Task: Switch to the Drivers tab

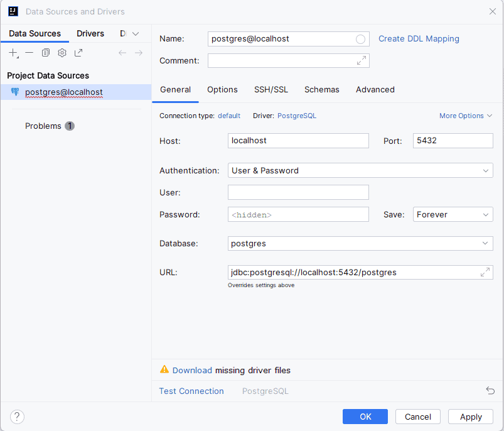Action: click(90, 33)
